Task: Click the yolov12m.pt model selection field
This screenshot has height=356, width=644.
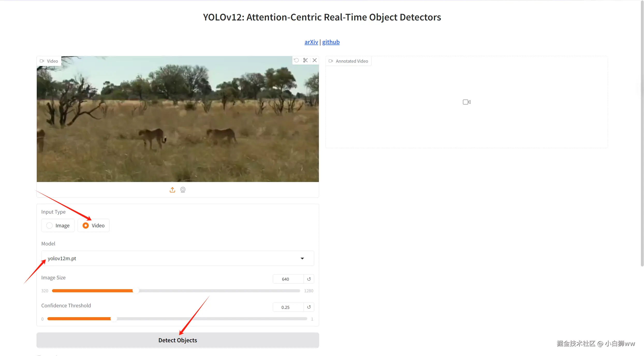Action: (171, 258)
